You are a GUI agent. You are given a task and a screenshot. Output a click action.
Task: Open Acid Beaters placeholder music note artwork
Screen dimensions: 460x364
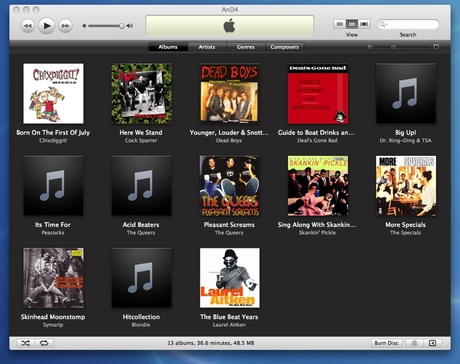(x=141, y=186)
